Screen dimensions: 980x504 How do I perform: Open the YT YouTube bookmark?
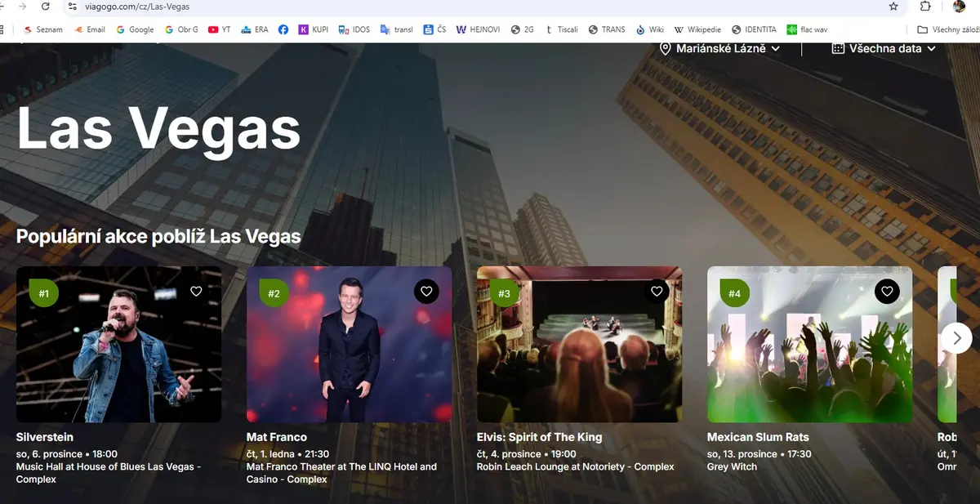220,29
